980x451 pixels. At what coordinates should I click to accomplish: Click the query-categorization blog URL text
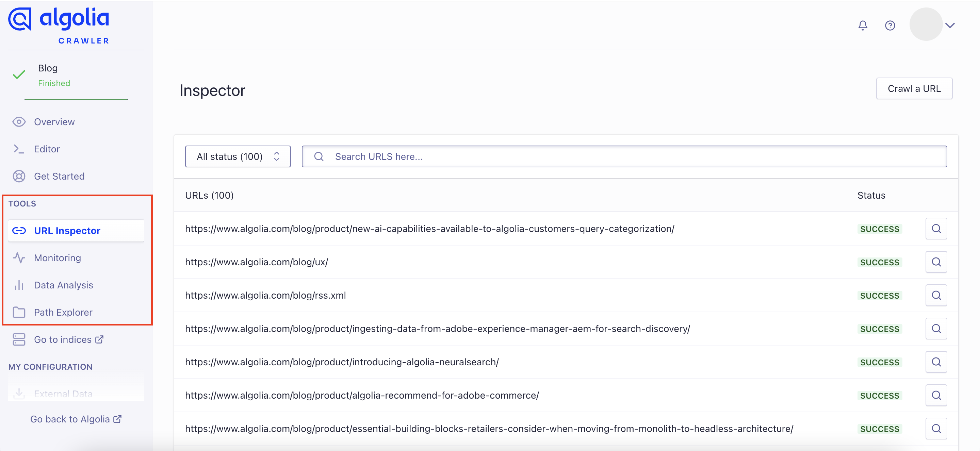429,229
